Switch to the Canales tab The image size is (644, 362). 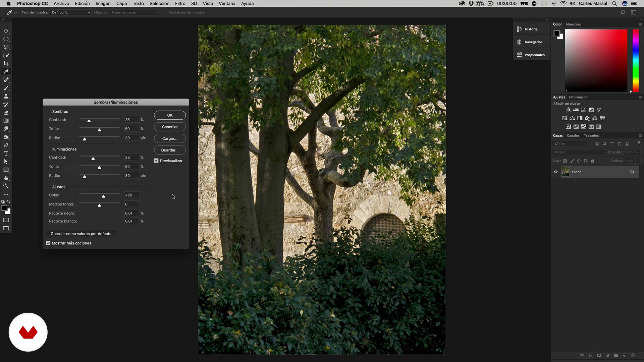pos(573,135)
